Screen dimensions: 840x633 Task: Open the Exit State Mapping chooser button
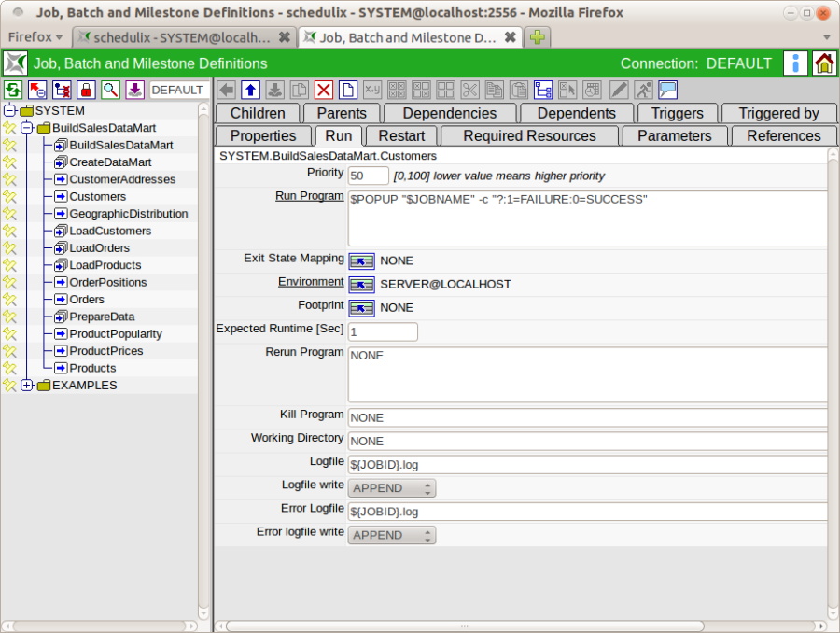[361, 260]
